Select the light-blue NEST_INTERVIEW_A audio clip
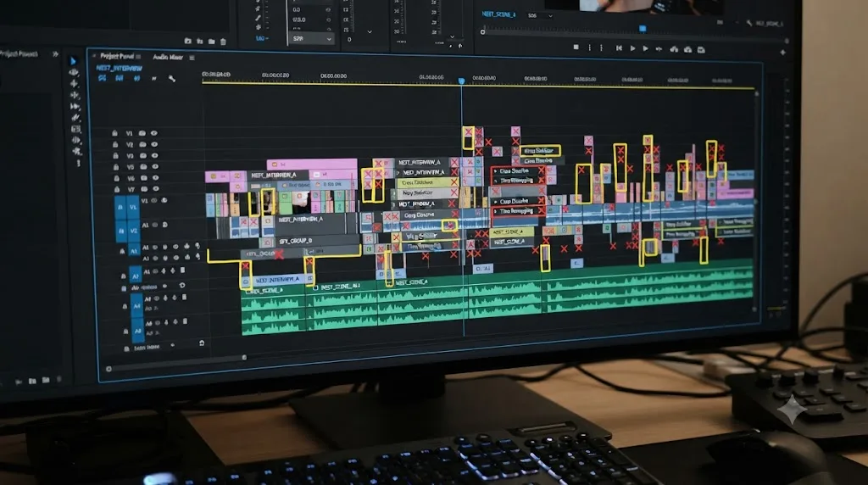Screen dimensions: 868x485 (281, 280)
